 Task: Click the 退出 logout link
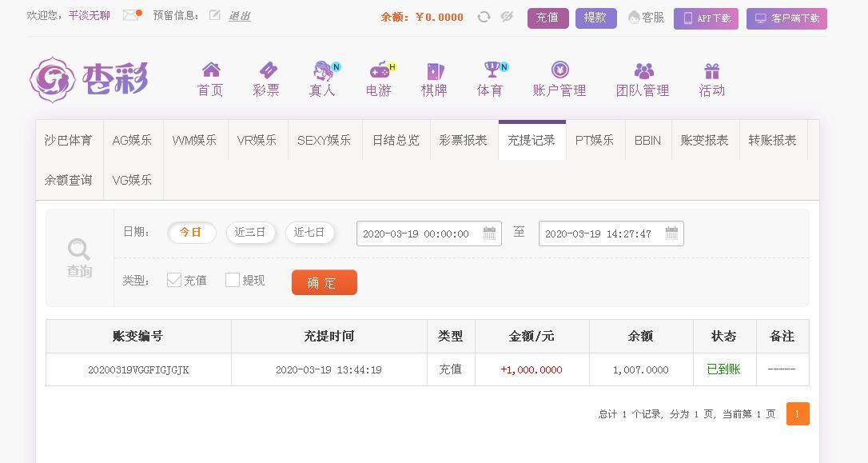pos(239,15)
